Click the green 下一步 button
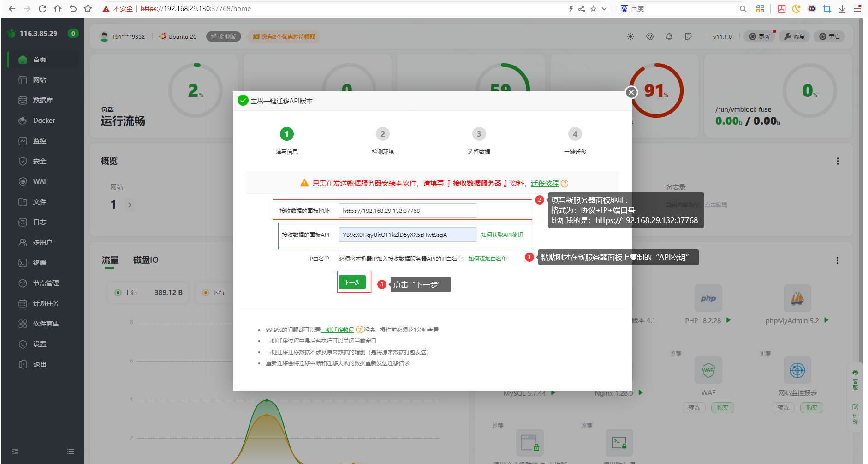 point(352,282)
